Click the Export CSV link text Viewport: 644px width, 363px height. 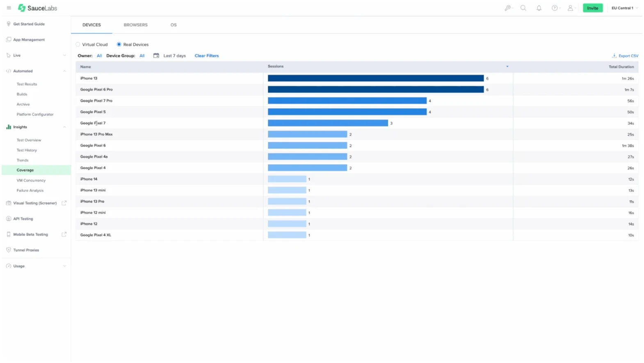[628, 56]
